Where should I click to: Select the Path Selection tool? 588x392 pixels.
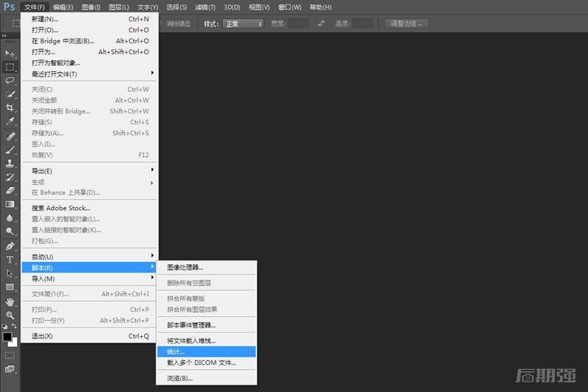point(10,273)
